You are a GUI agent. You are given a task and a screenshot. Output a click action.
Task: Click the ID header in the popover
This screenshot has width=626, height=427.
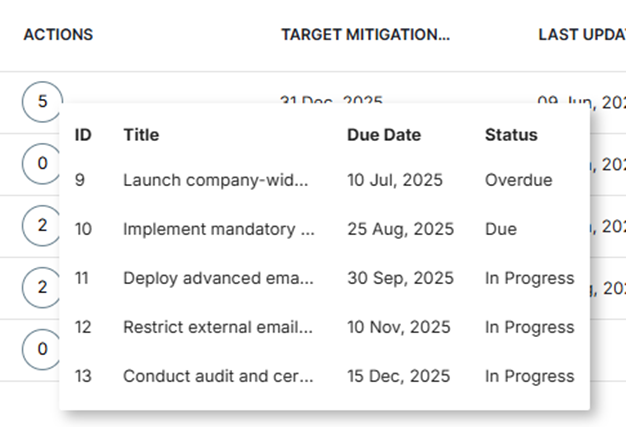(x=83, y=135)
